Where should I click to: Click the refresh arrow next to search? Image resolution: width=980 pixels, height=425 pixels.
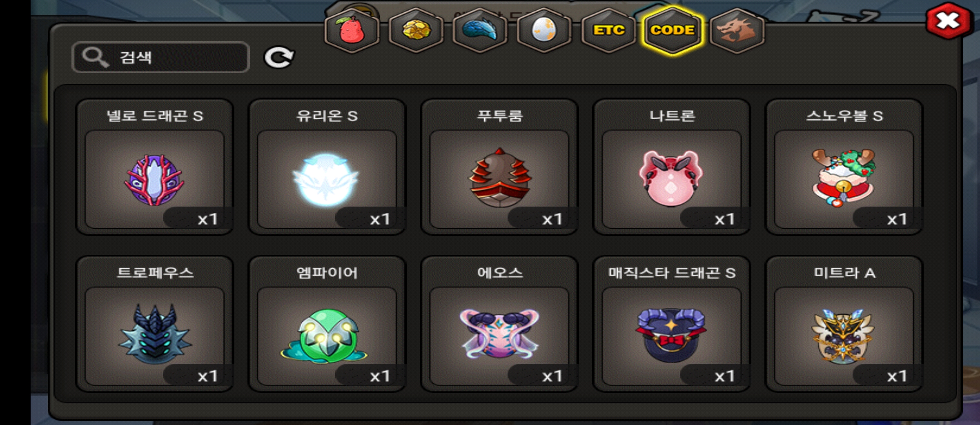coord(279,57)
